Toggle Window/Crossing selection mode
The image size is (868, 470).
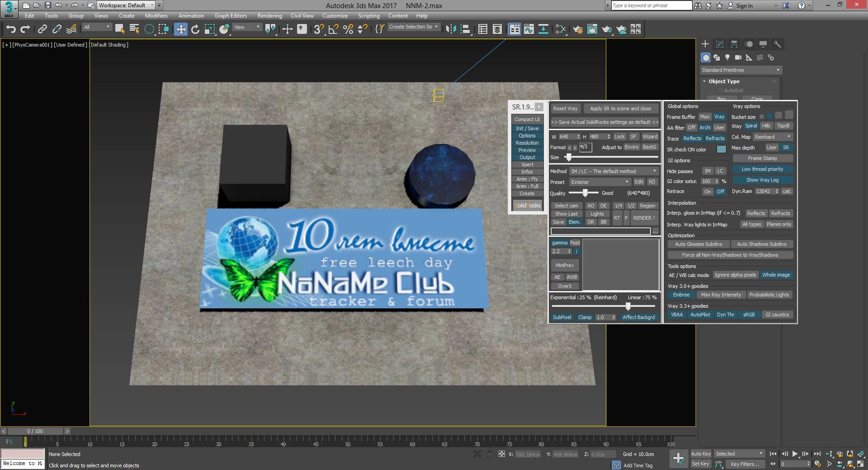[164, 29]
